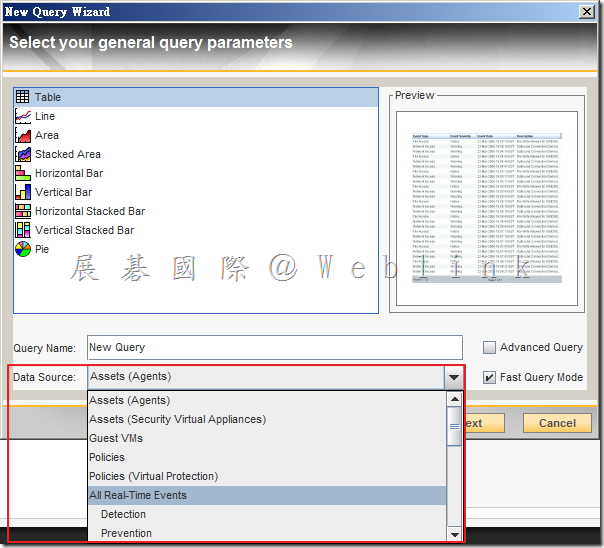Pick Policies (Virtual Protection) entry
604x548 pixels.
pos(153,476)
